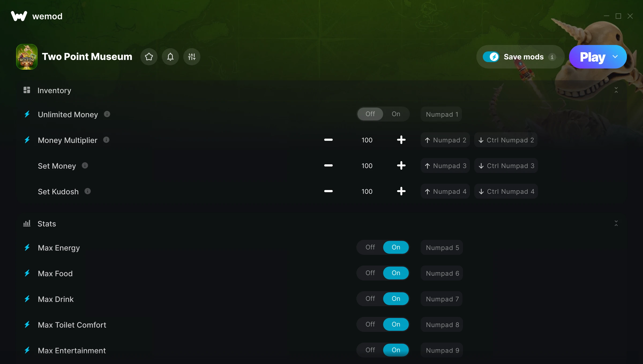Click the wemod logo icon
Image resolution: width=643 pixels, height=364 pixels.
coord(19,16)
